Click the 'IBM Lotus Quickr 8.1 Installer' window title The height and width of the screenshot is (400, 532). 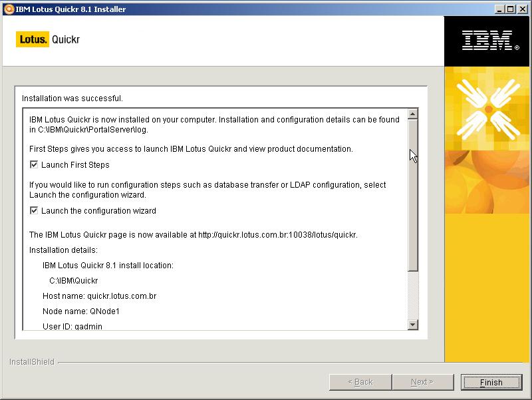[x=70, y=9]
